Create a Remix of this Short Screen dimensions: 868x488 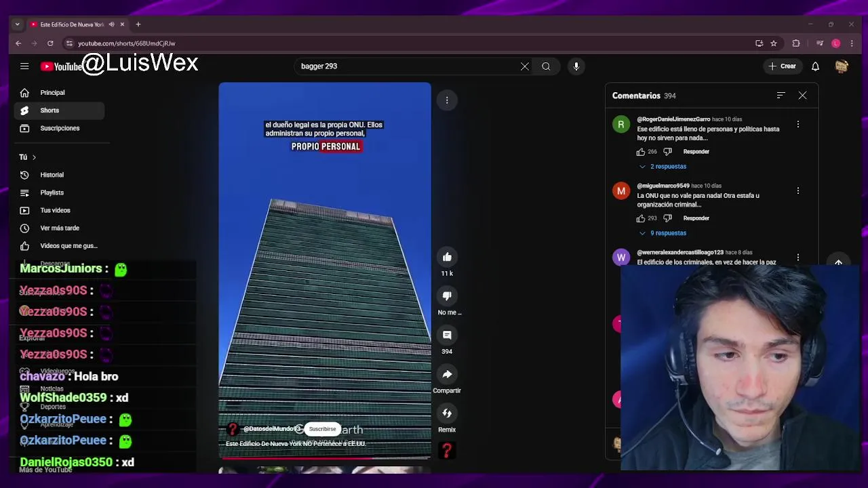pyautogui.click(x=447, y=413)
